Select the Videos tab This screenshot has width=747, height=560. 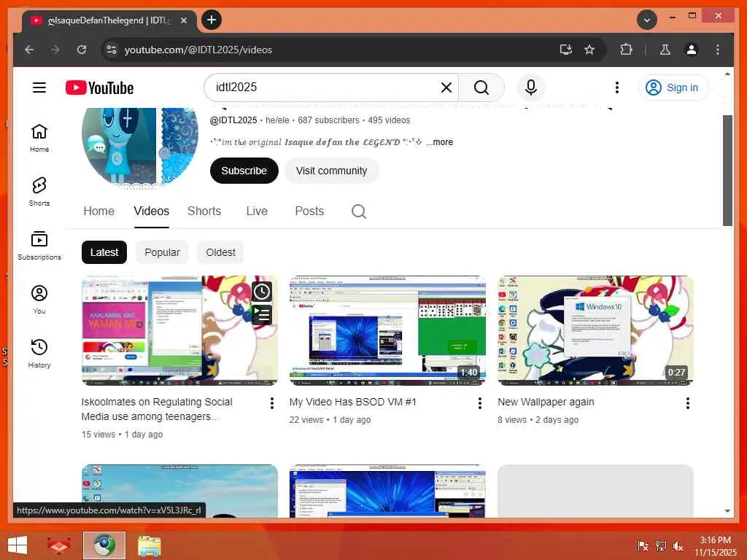tap(152, 211)
